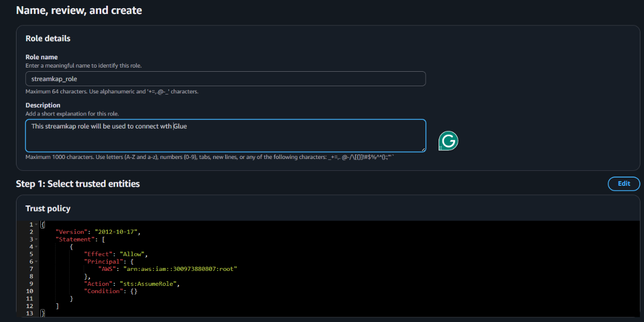Click the Role name input field
This screenshot has width=644, height=322.
coord(226,78)
